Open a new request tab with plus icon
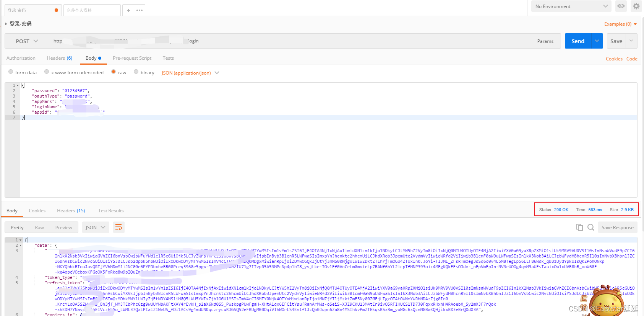Viewport: 644px width, 316px height. click(128, 10)
